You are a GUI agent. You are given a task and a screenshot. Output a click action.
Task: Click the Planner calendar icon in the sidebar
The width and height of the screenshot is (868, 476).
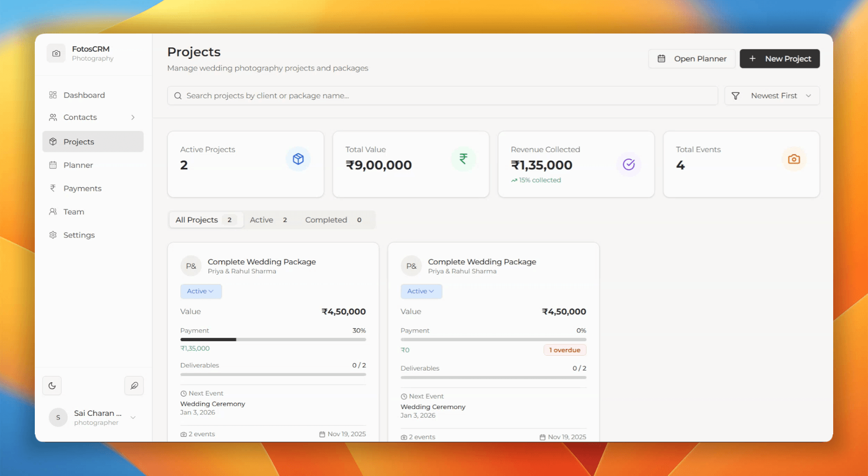53,165
